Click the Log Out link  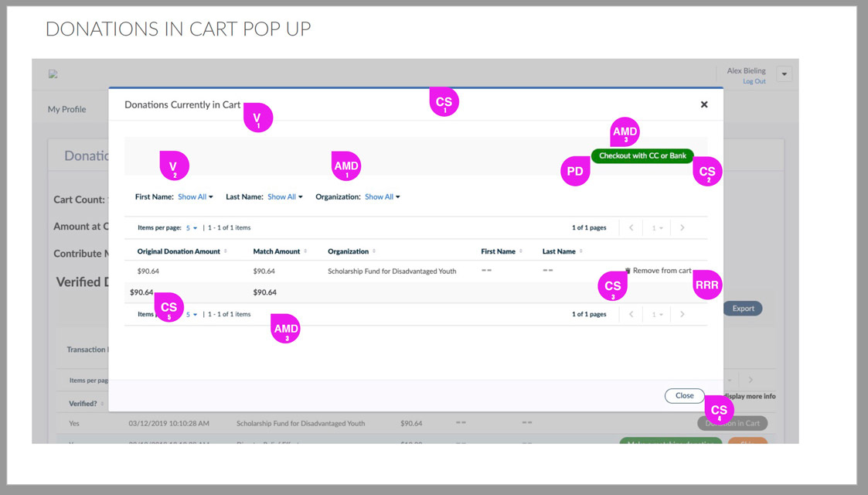(x=754, y=81)
